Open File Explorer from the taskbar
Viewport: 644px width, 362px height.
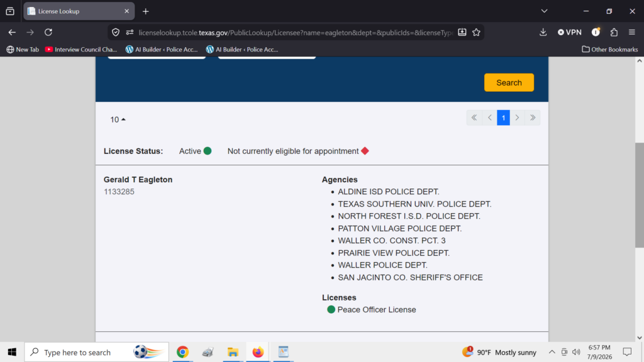click(233, 352)
